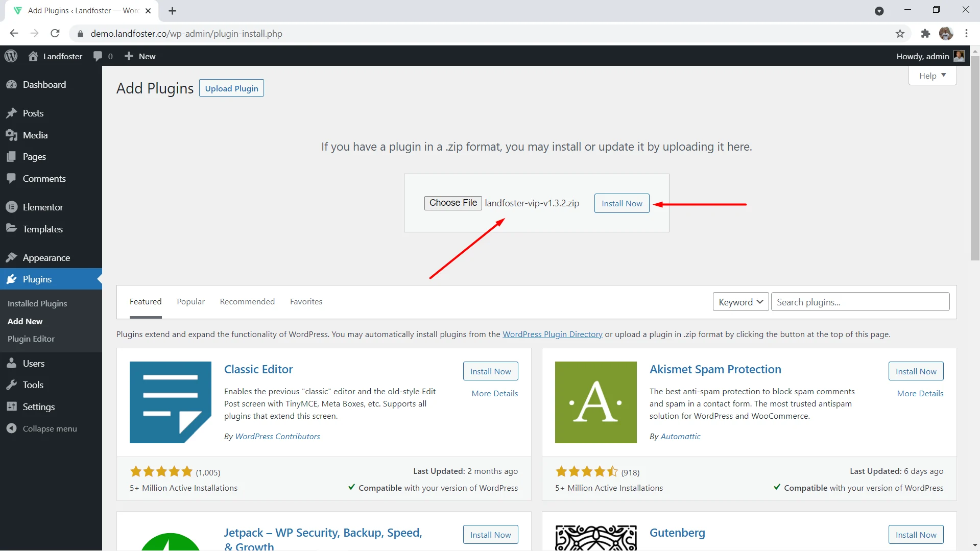Click the Settings icon in sidebar
The width and height of the screenshot is (980, 551).
(11, 407)
